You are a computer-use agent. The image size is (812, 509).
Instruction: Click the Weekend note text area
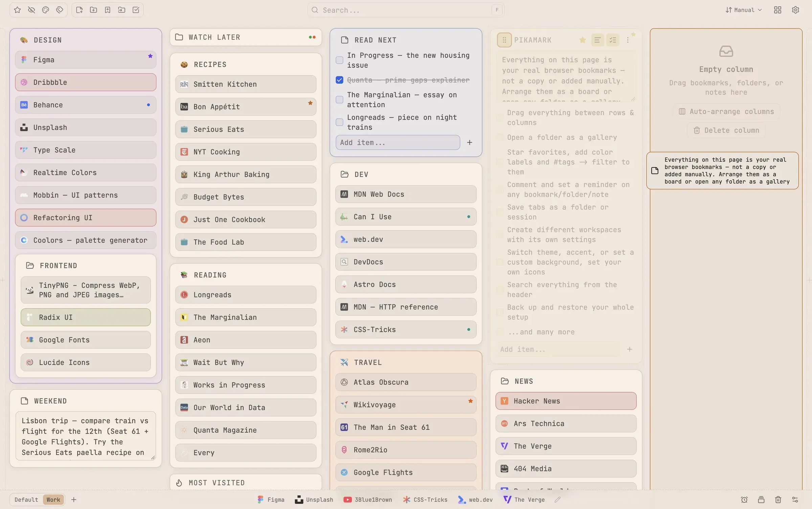click(x=86, y=436)
